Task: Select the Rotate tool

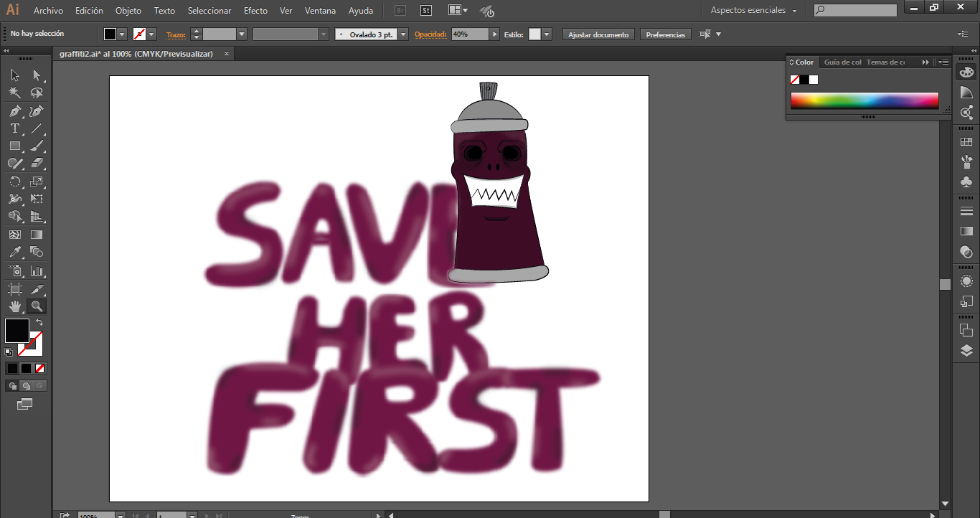Action: [x=15, y=182]
